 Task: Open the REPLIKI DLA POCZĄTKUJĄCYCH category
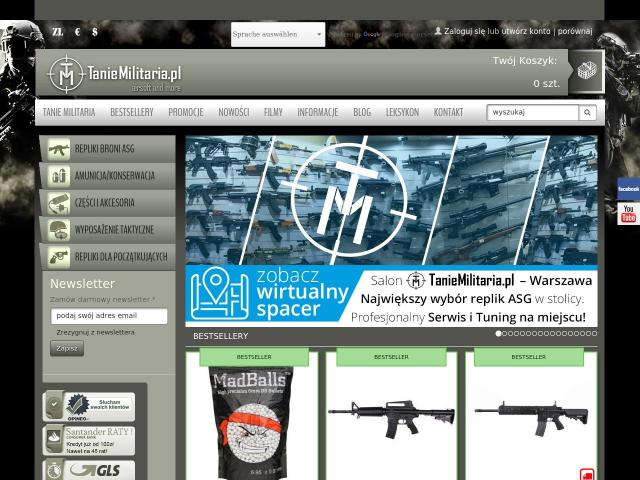tap(107, 257)
